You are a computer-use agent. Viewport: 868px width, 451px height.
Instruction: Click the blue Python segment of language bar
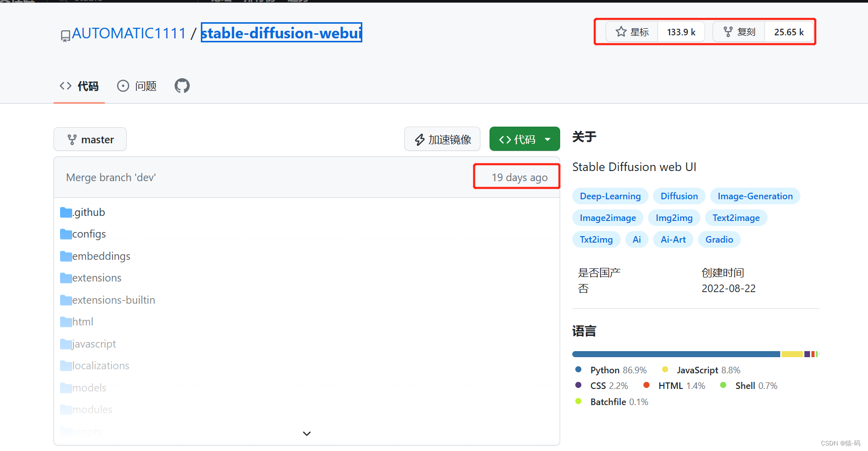coord(676,354)
